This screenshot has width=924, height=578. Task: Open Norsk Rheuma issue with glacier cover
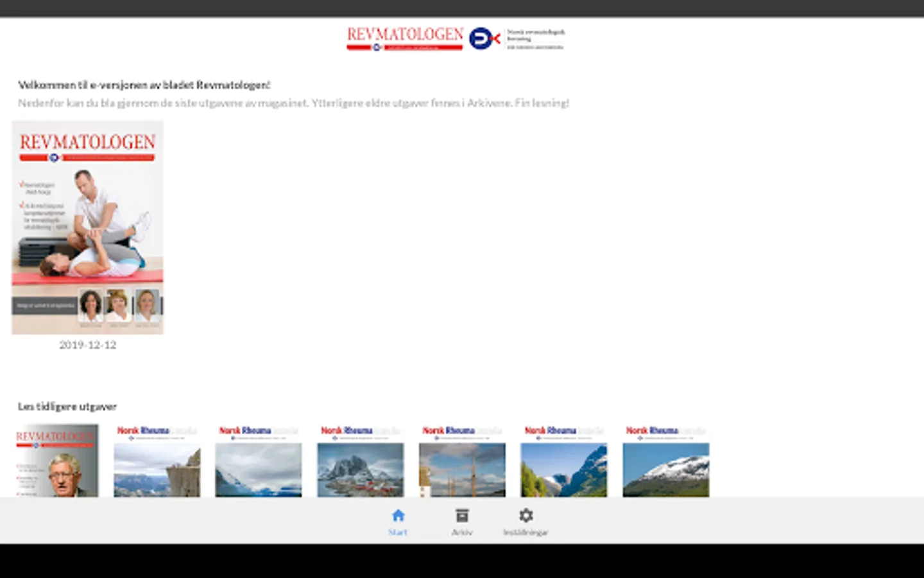click(x=259, y=460)
